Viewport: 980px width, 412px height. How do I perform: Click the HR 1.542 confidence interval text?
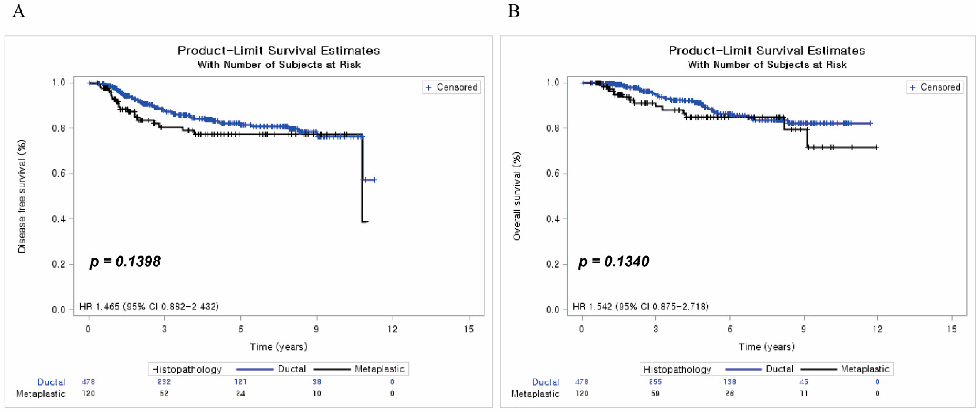641,306
